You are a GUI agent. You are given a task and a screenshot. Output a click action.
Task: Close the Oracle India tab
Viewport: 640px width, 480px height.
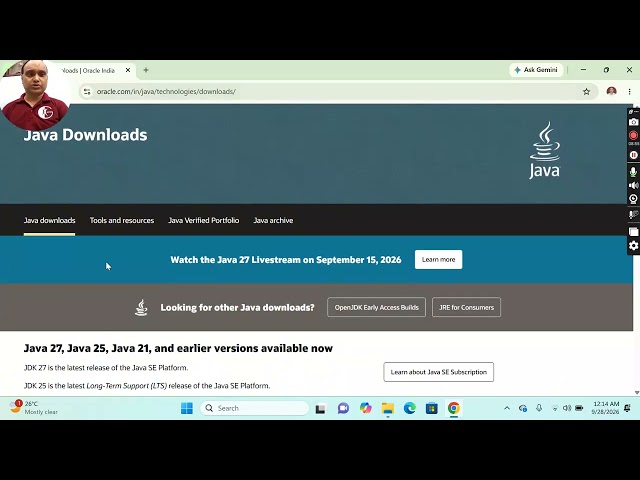[x=128, y=70]
